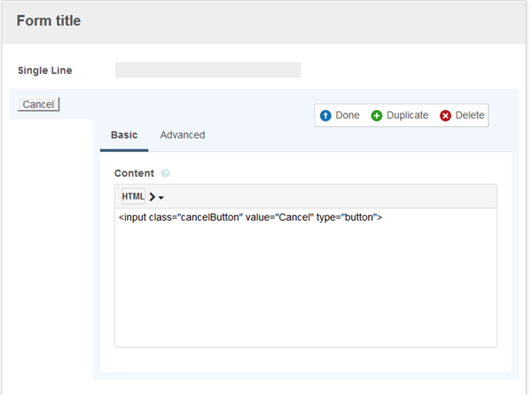Click the Done text label
Viewport: 532px width, 395px height.
(x=348, y=116)
